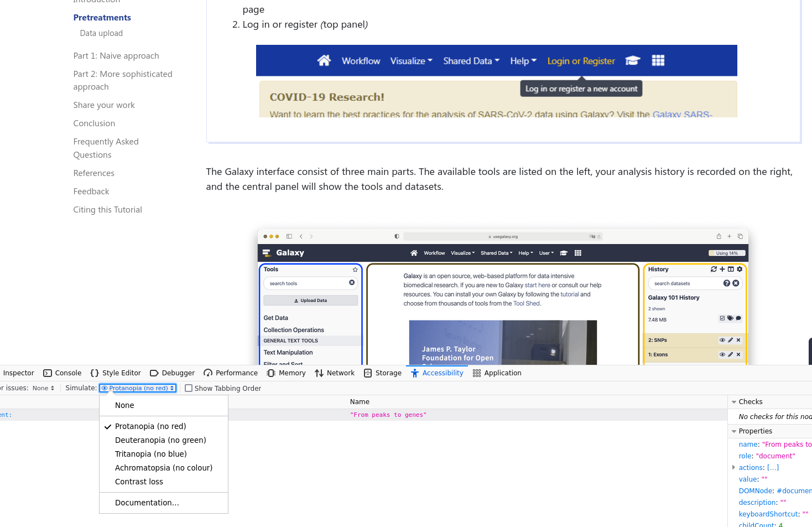812x527 pixels.
Task: Click the home icon in Galaxy banner
Action: 324,61
